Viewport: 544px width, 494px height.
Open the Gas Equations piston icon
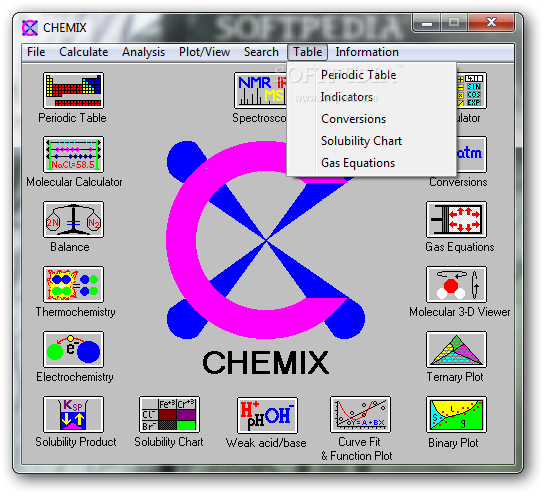pos(456,219)
